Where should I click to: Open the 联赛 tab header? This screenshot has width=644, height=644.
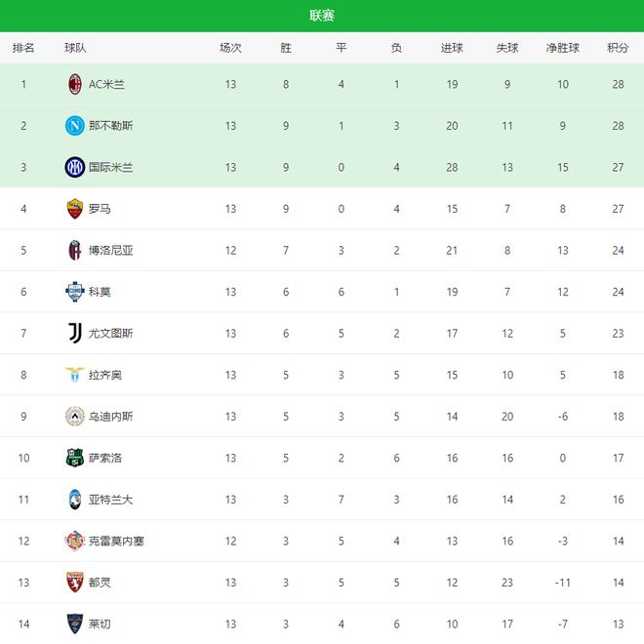[x=322, y=16]
